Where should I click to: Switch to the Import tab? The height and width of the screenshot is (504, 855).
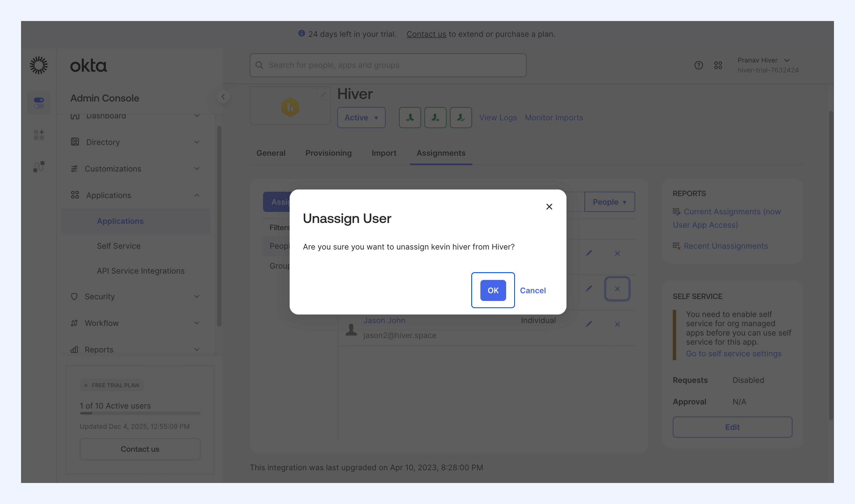(384, 153)
